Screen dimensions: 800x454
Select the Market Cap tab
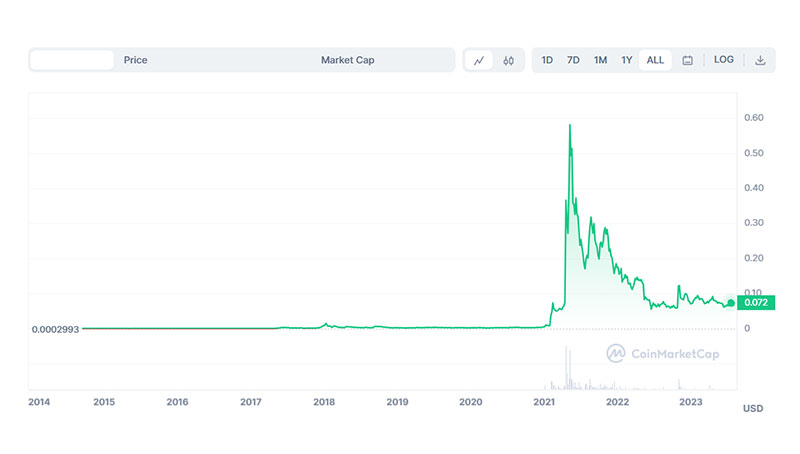347,60
